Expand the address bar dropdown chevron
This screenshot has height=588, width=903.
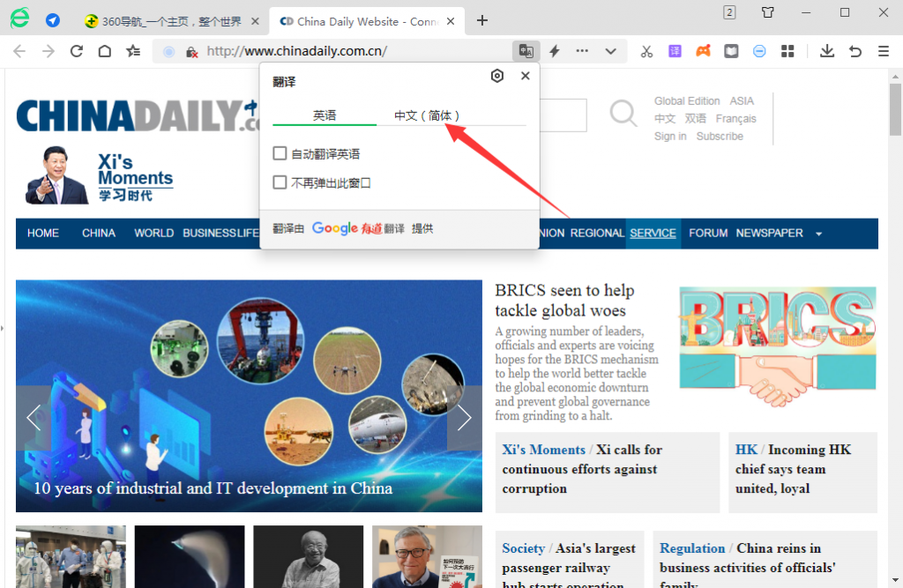[x=611, y=51]
